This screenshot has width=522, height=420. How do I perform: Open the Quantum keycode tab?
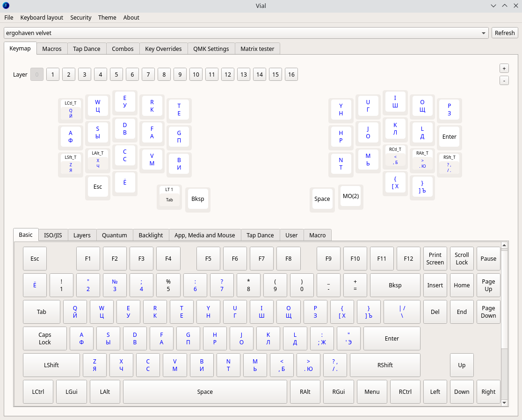115,235
